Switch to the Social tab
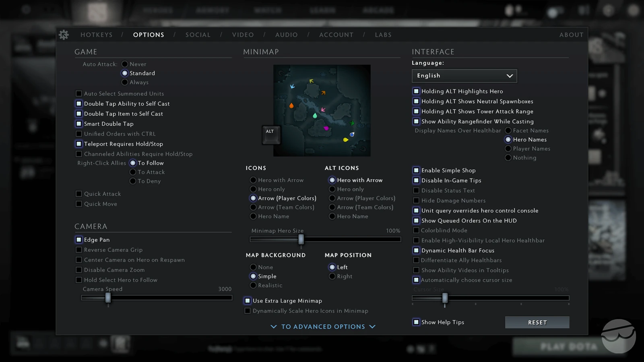Viewport: 644px width, 362px height. pos(198,35)
